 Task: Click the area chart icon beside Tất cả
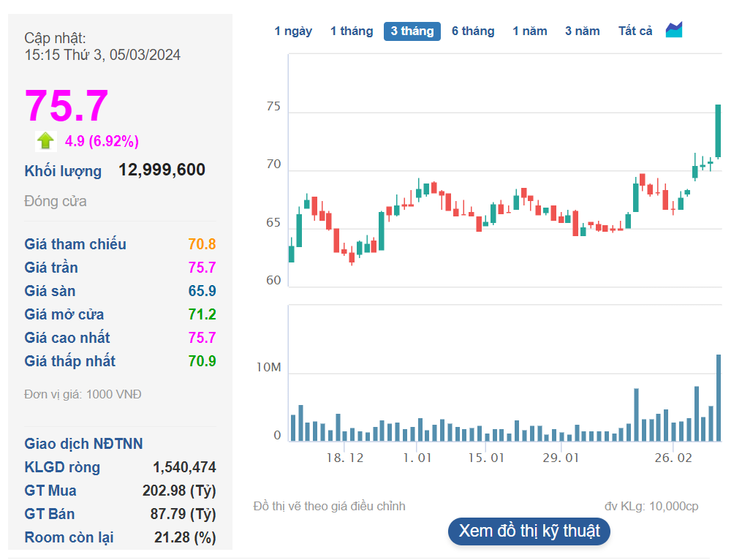point(673,30)
